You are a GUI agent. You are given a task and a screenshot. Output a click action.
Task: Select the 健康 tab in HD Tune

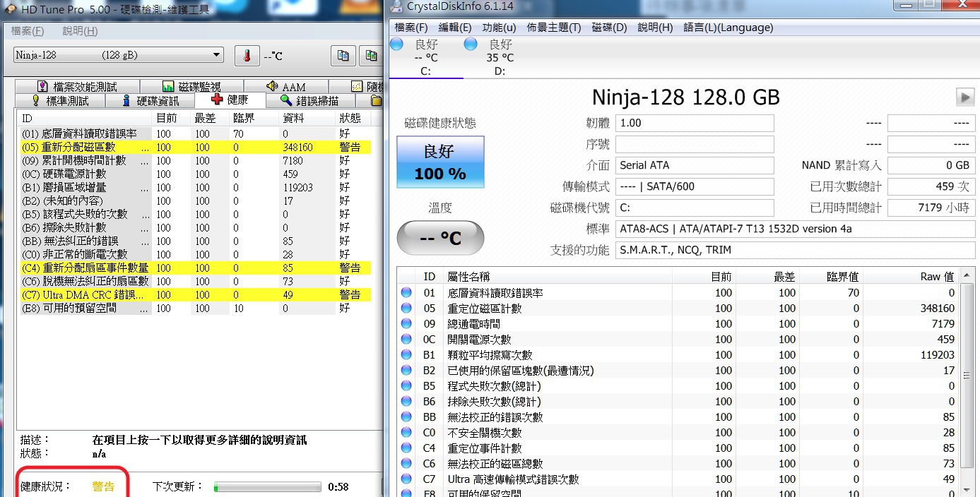point(230,100)
